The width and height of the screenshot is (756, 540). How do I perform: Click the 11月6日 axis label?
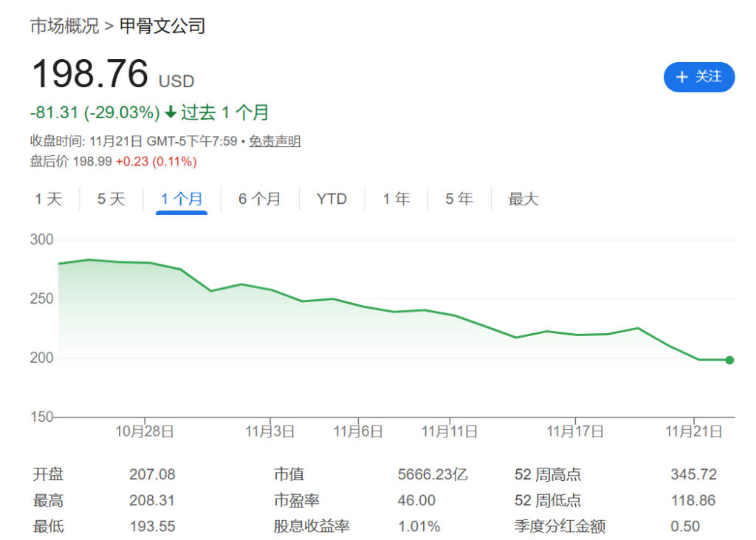tap(358, 431)
